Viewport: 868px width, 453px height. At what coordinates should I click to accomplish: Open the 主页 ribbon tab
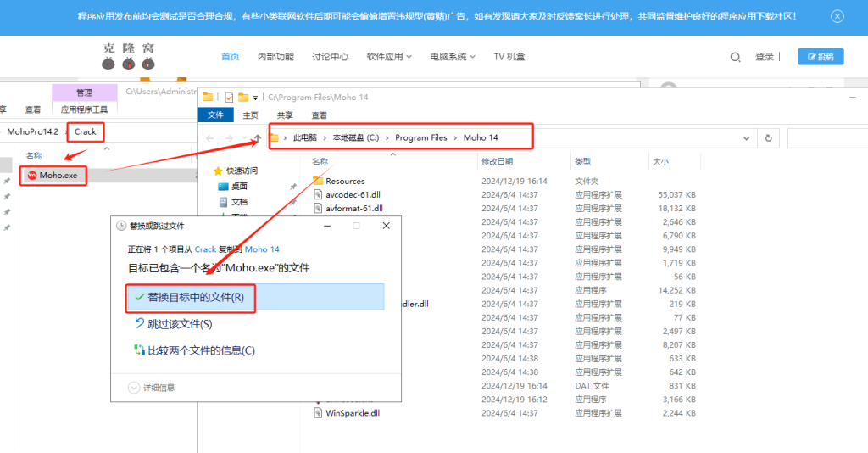250,115
